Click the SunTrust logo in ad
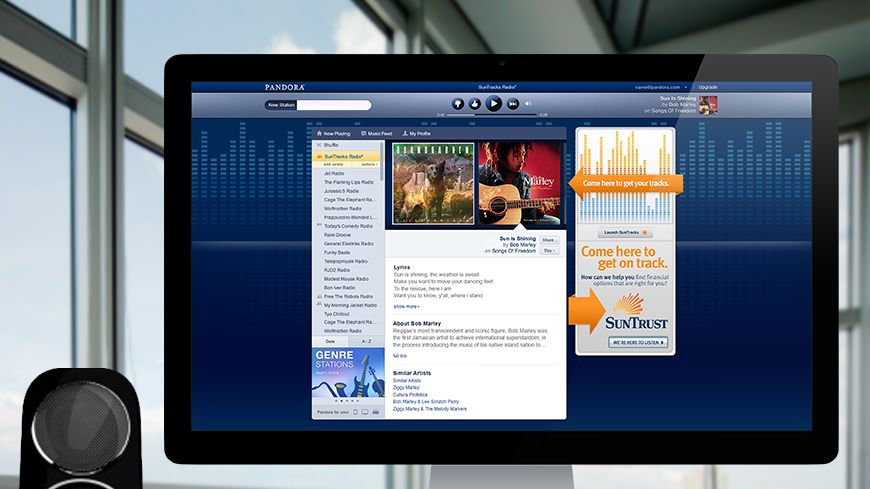Image resolution: width=870 pixels, height=489 pixels. point(636,312)
